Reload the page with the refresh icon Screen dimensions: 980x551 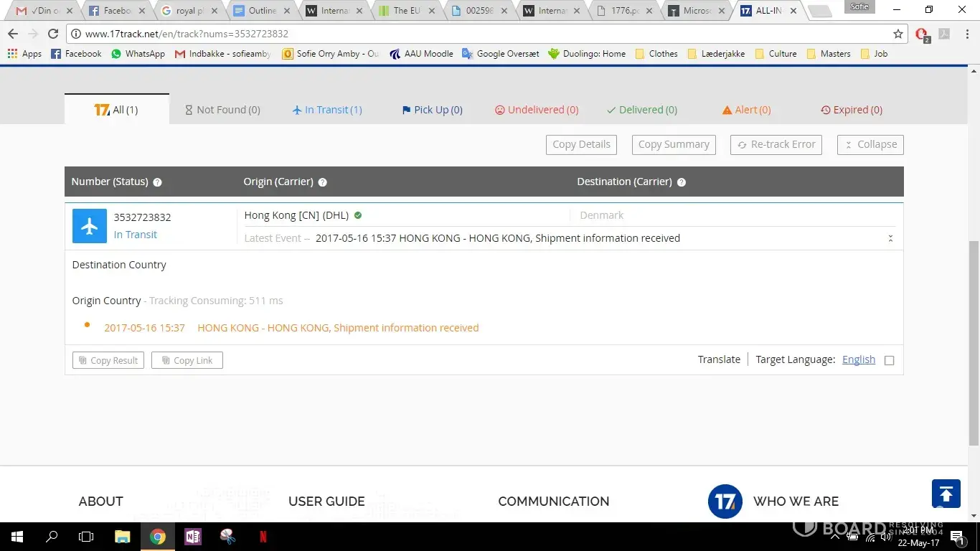pyautogui.click(x=52, y=34)
